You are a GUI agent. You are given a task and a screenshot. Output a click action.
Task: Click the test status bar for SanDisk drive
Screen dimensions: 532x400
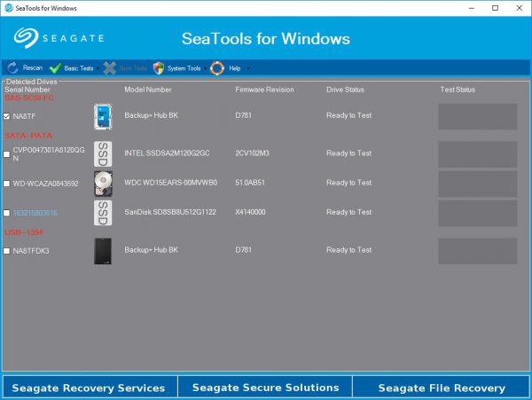pos(478,214)
